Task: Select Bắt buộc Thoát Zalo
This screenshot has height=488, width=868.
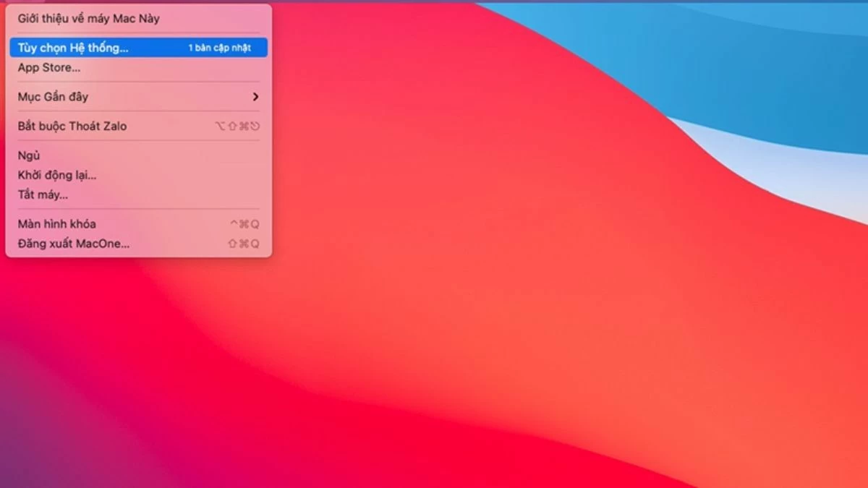Action: (x=72, y=126)
